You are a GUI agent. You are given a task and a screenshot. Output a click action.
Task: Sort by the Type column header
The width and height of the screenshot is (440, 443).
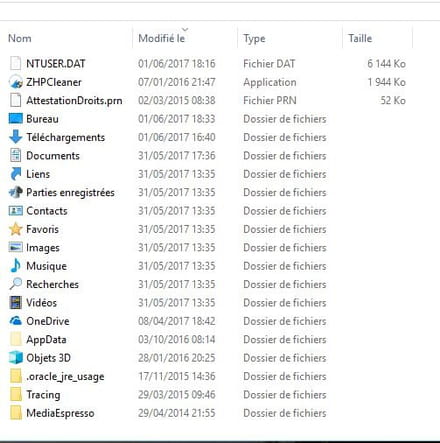[254, 39]
